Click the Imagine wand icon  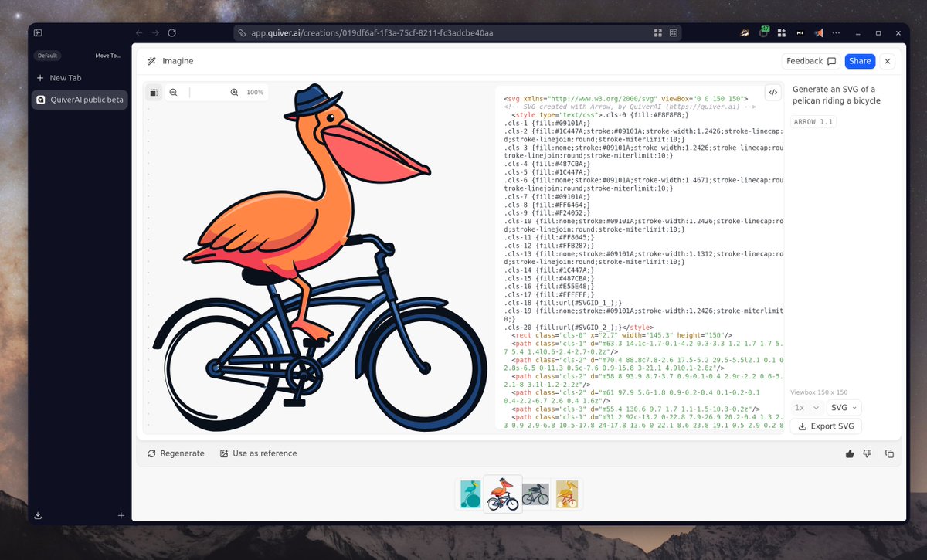point(152,61)
